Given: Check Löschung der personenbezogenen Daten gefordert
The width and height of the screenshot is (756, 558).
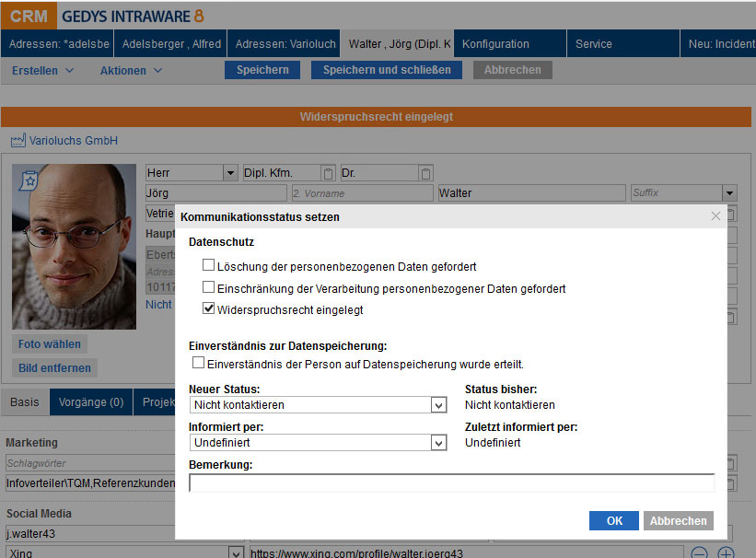Looking at the screenshot, I should (x=208, y=266).
